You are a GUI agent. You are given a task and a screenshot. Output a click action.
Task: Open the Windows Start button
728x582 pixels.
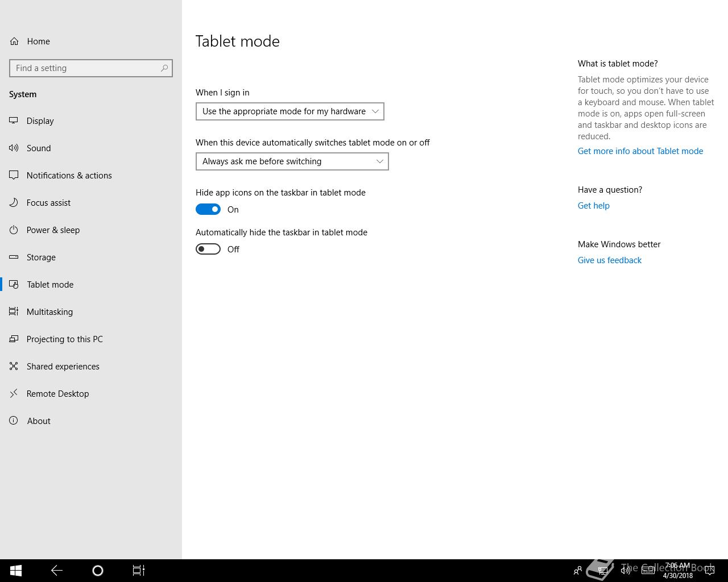[16, 571]
